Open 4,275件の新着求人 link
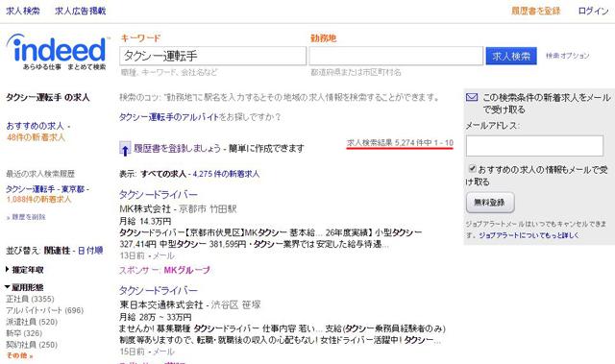 click(226, 174)
